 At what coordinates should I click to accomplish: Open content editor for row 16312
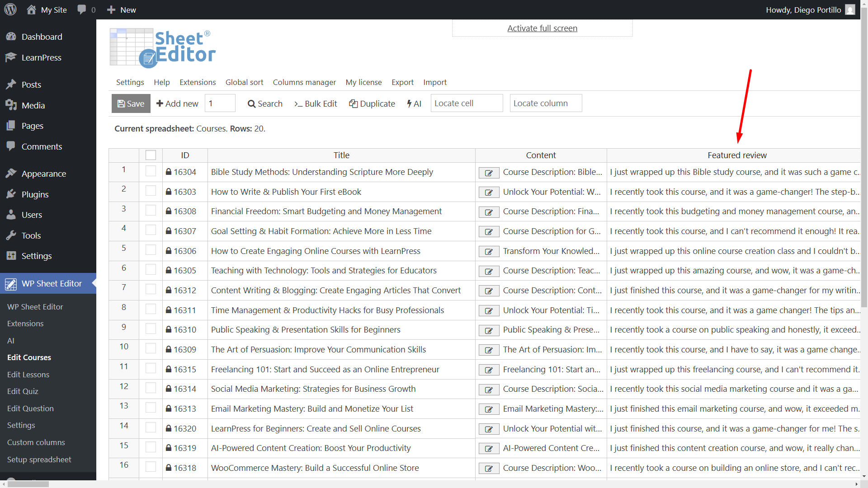click(489, 291)
